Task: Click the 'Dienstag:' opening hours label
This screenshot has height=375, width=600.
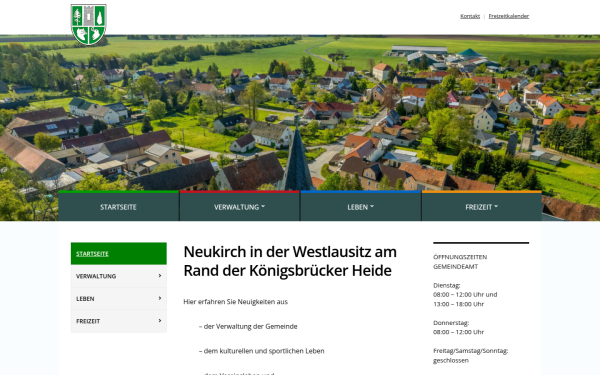Action: (447, 285)
